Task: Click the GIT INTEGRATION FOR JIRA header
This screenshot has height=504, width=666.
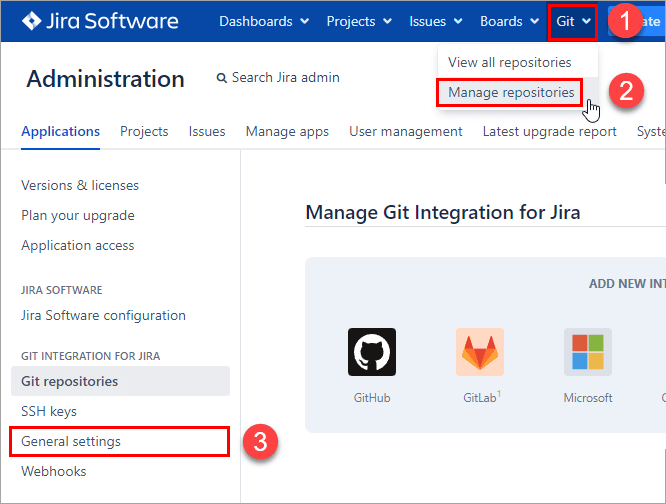Action: tap(90, 356)
